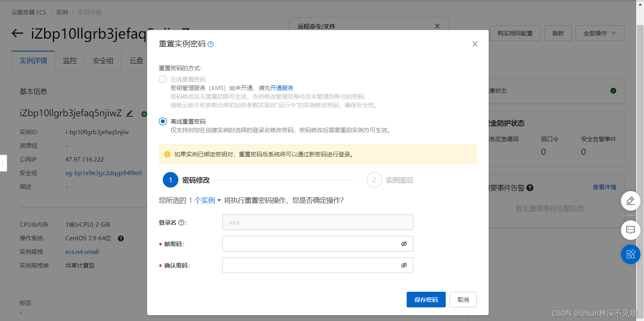Click 实例 breadcrumb link
Image resolution: width=644 pixels, height=321 pixels.
click(x=62, y=12)
